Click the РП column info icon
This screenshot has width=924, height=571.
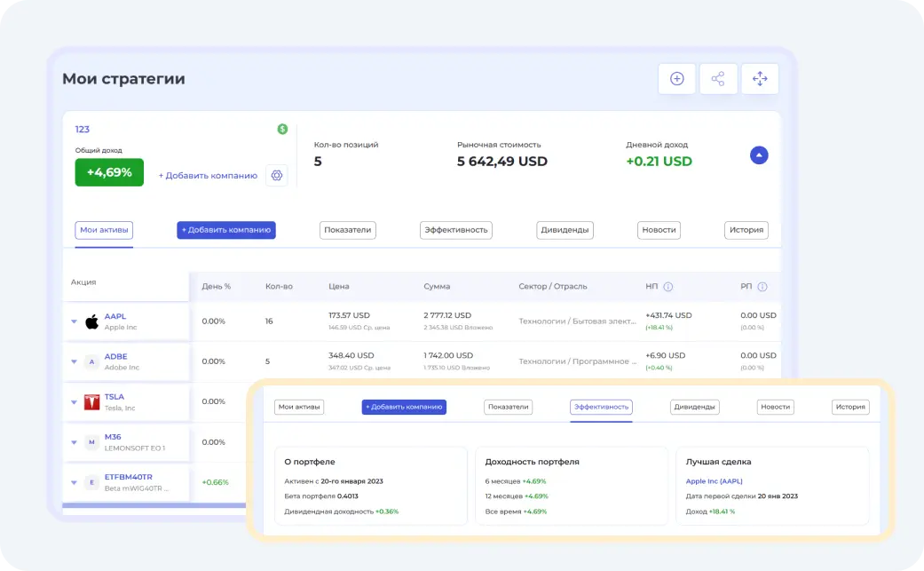762,287
